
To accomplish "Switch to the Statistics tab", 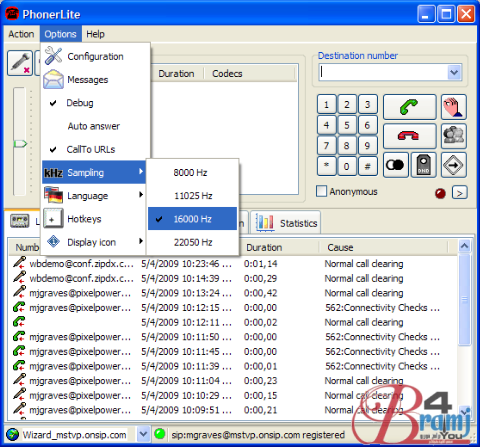I will tap(286, 223).
